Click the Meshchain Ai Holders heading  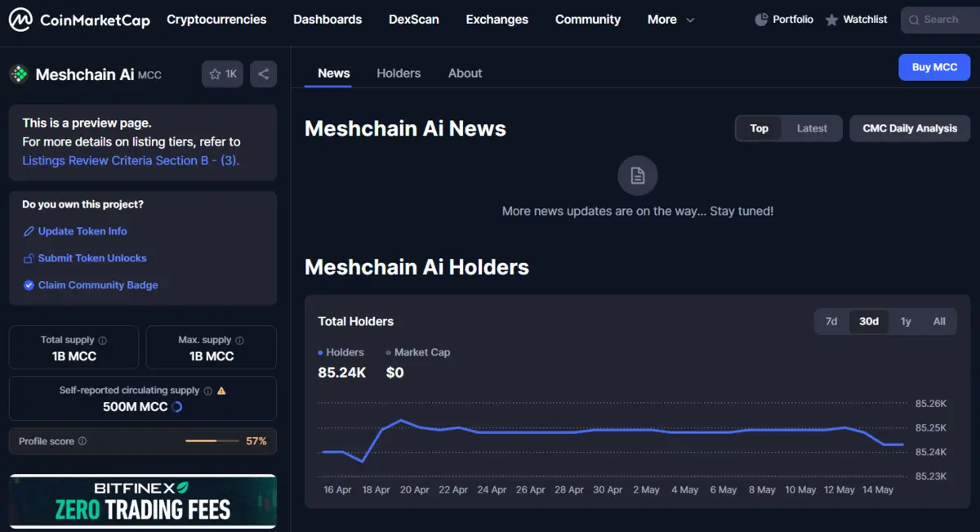[416, 267]
